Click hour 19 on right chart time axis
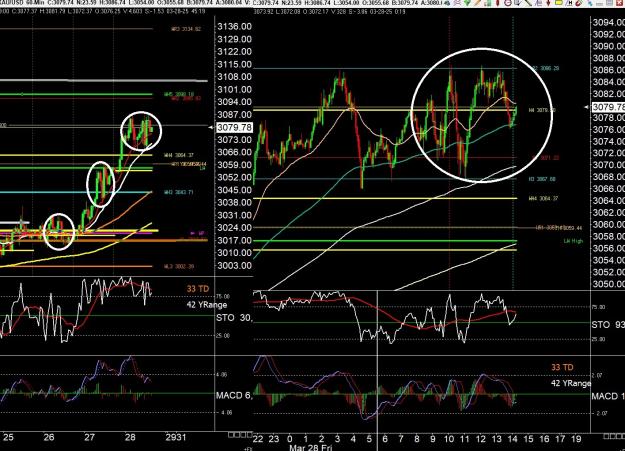This screenshot has width=625, height=451. 576,439
